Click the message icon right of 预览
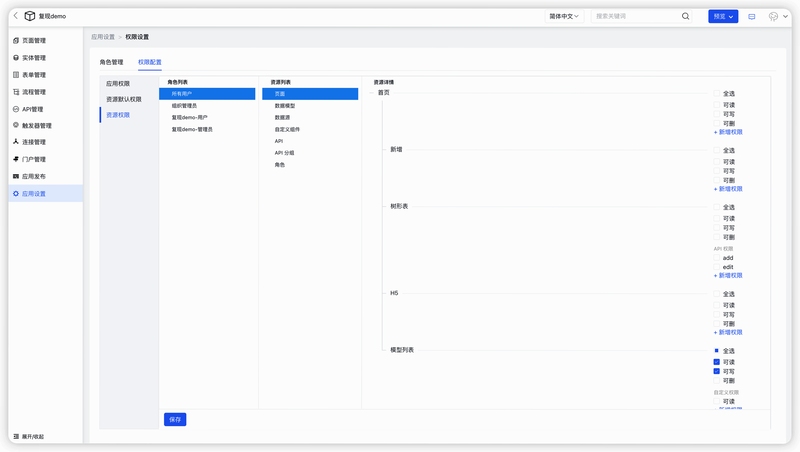Image resolution: width=800 pixels, height=452 pixels. 752,16
